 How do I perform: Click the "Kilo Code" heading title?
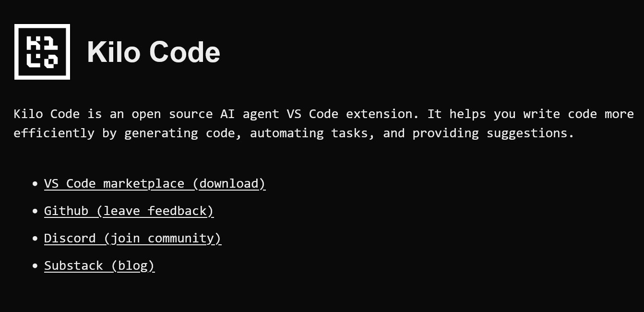[154, 52]
